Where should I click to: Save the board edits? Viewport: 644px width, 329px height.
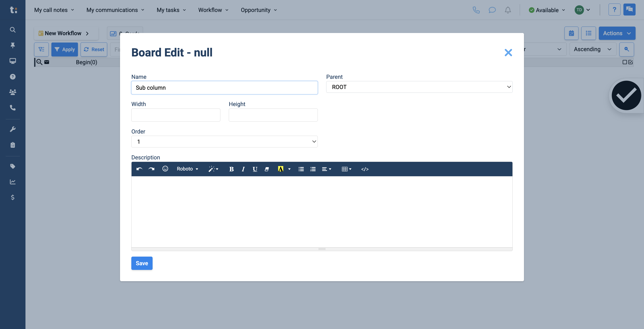[x=142, y=263]
